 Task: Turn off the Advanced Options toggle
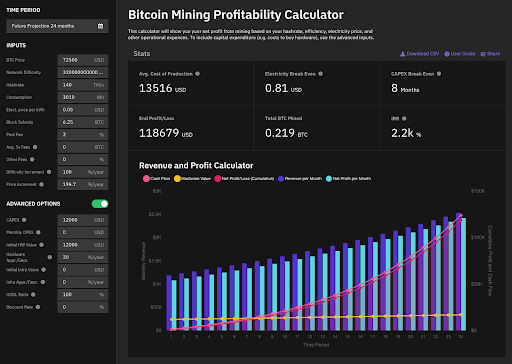click(x=100, y=204)
